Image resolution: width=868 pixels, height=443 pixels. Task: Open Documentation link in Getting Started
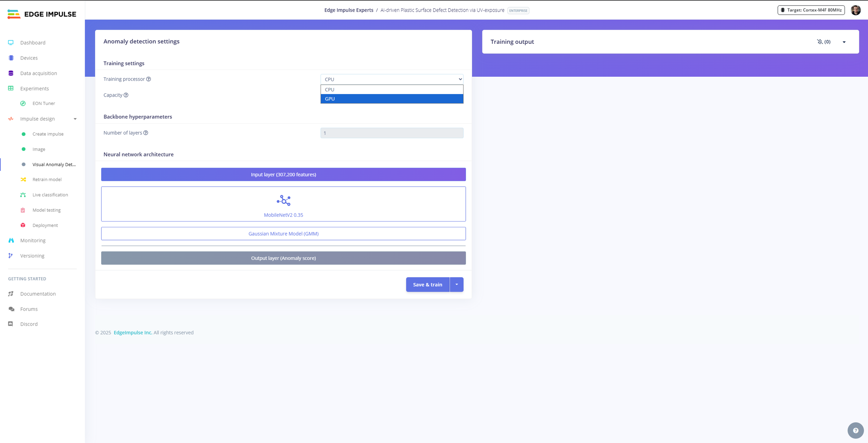(38, 294)
